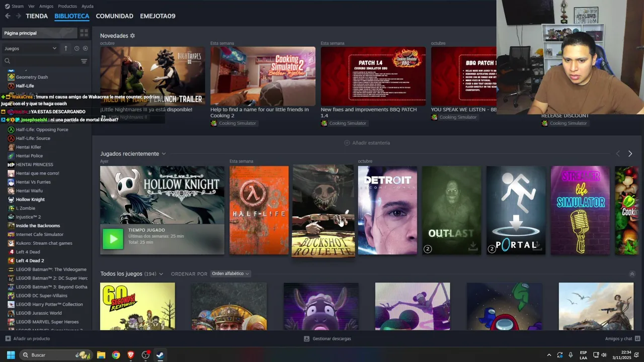The width and height of the screenshot is (644, 362).
Task: Go back with the left arrow navigation
Action: pos(8,16)
